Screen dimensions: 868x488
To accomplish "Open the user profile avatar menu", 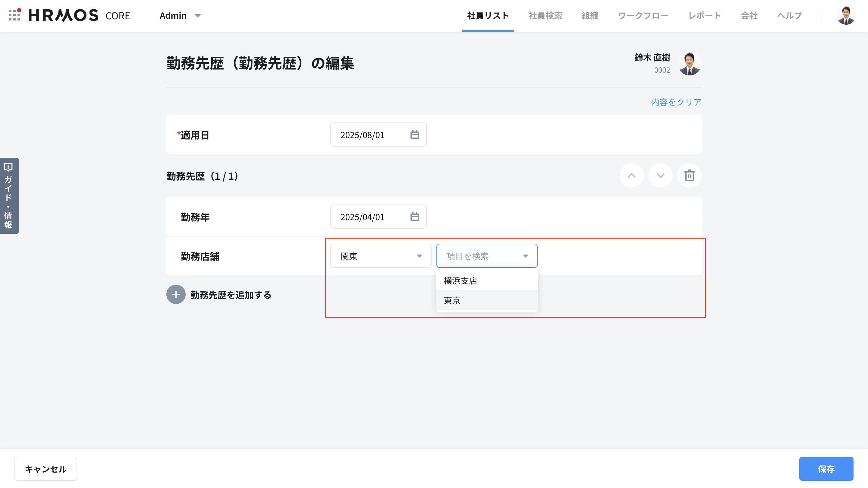I will coord(846,15).
